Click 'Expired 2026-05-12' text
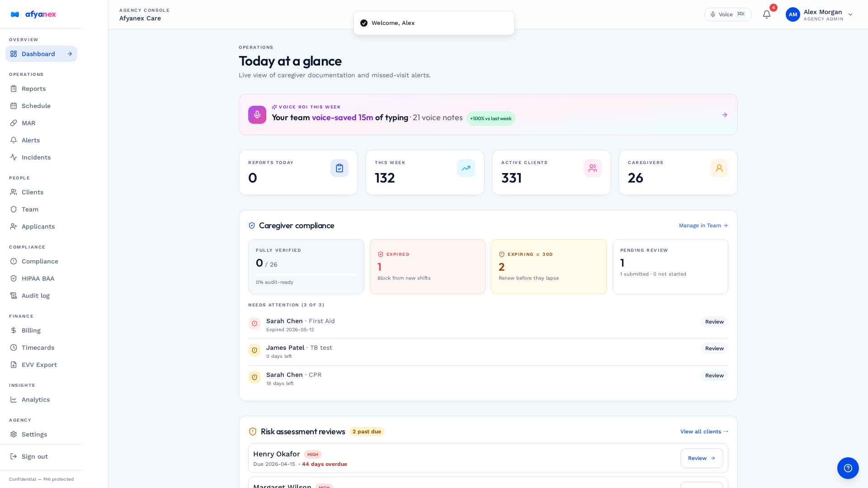Screen dimensions: 868x488 290,330
